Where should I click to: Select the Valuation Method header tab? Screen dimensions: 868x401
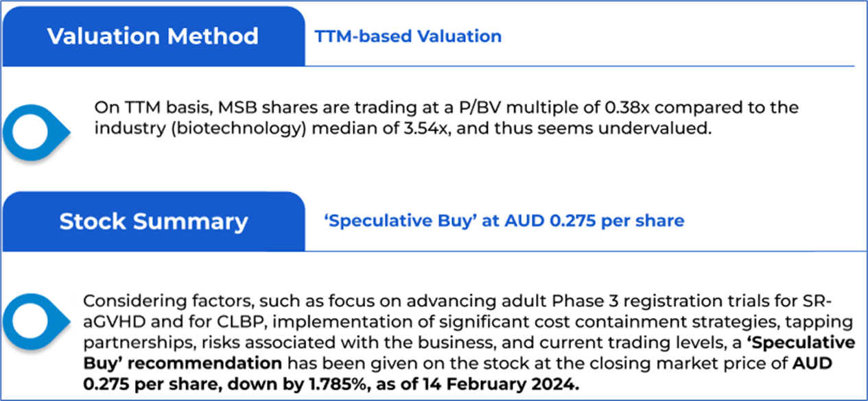(152, 36)
